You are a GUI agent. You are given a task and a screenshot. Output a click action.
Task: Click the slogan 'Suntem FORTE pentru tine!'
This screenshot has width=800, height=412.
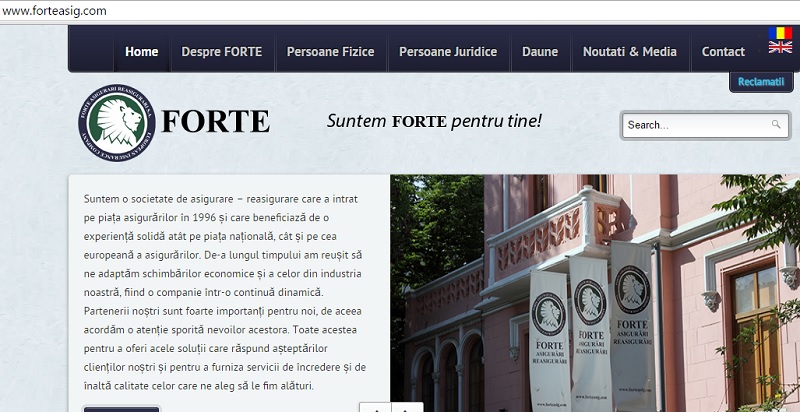[x=434, y=121]
